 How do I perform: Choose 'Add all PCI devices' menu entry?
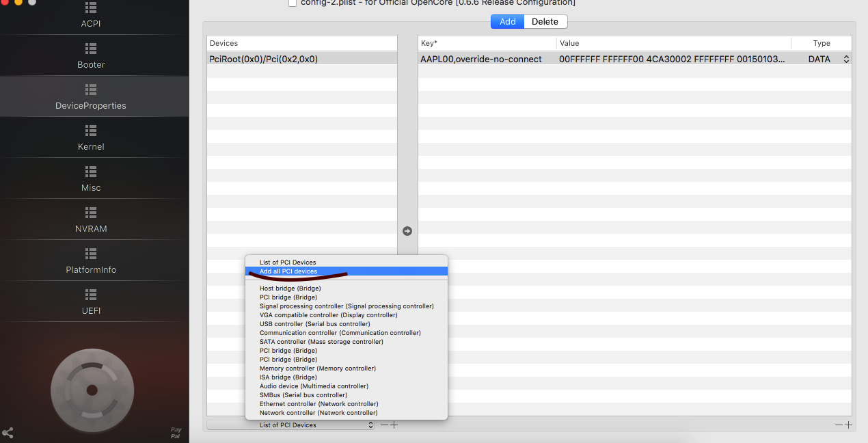coord(288,271)
